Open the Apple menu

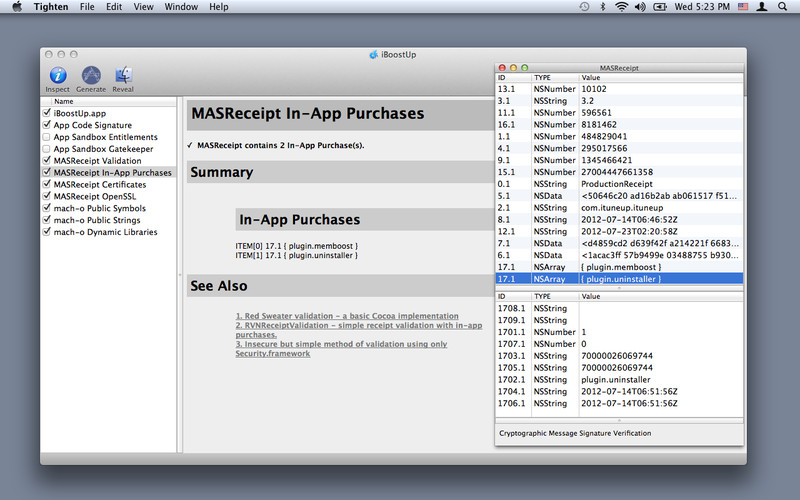[x=17, y=7]
